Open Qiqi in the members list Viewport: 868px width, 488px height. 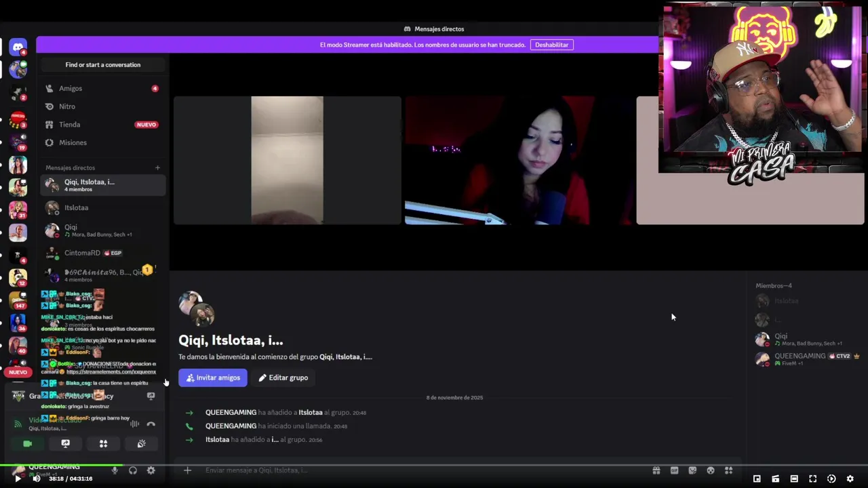click(807, 339)
